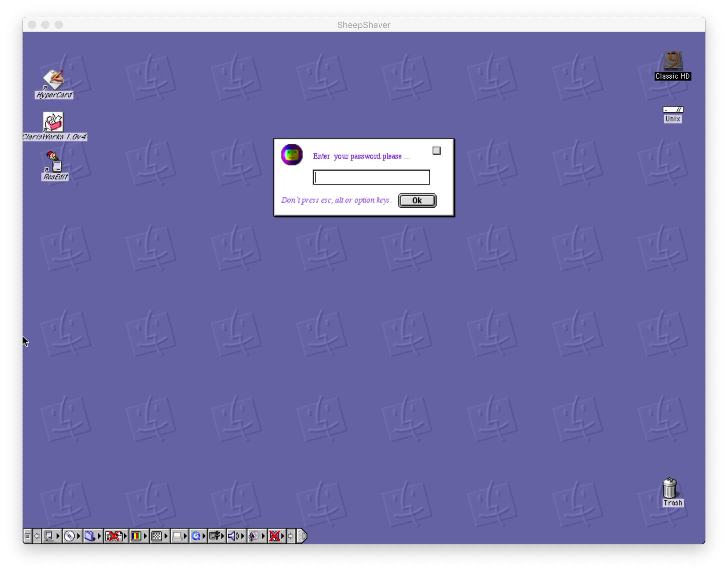728x572 pixels.
Task: Select the Classic HD disk icon
Action: pos(672,61)
